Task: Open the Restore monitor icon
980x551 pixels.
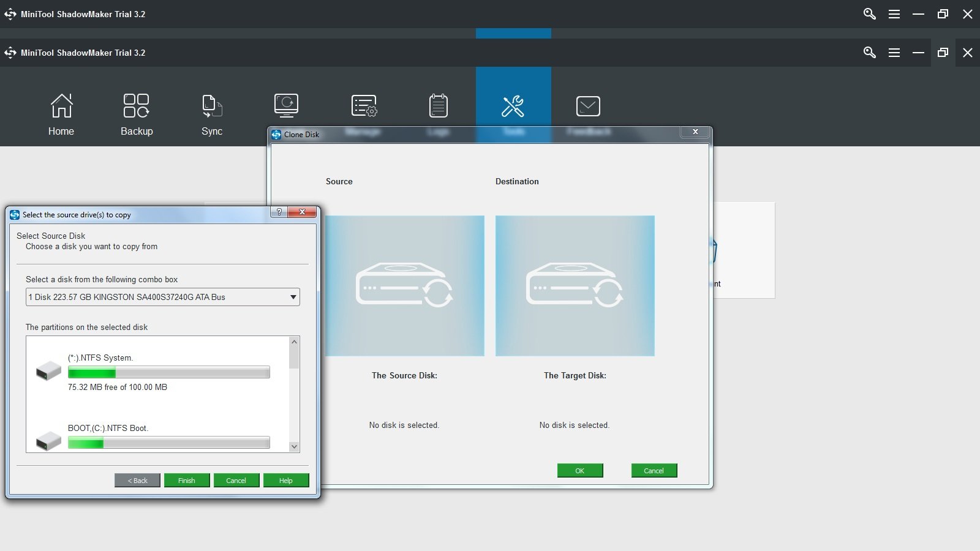Action: [287, 105]
